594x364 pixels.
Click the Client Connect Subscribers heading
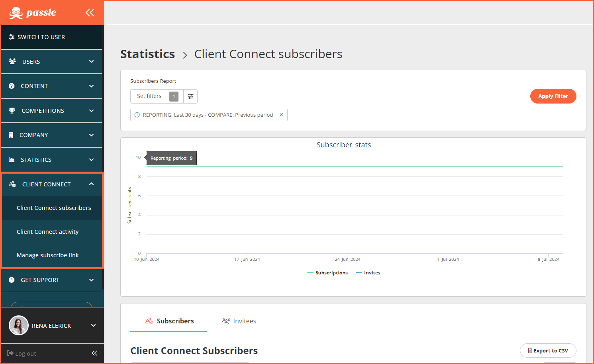click(x=194, y=351)
